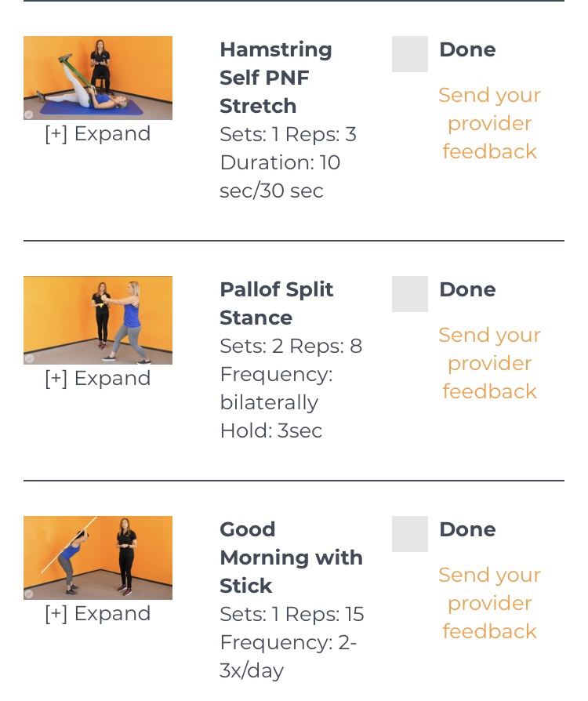Viewport: 588px width, 701px height.
Task: Send provider feedback for Hamstring Self PNF Stretch
Action: 489,123
